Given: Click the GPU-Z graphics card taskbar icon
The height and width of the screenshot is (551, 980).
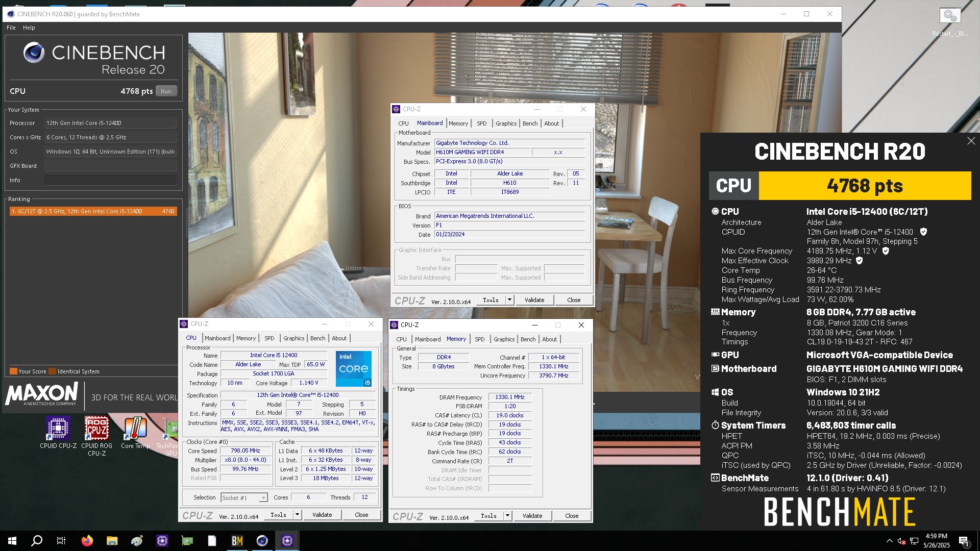Looking at the screenshot, I should click(187, 541).
